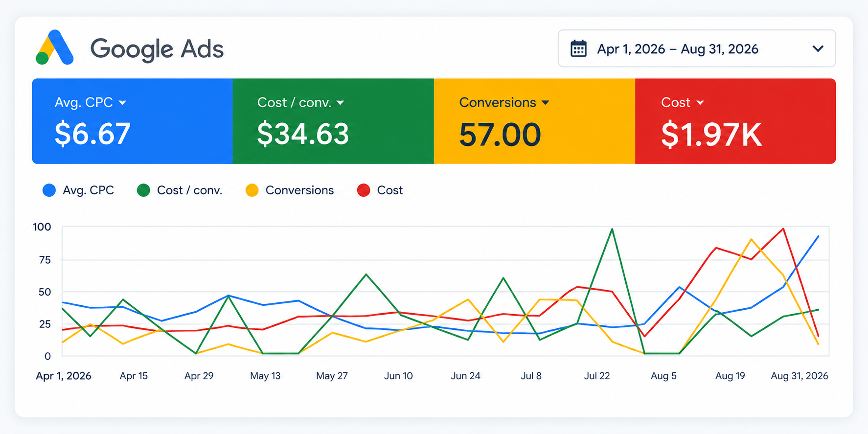This screenshot has width=868, height=434.
Task: Click the blue Avg. CPC legend dot
Action: click(49, 190)
